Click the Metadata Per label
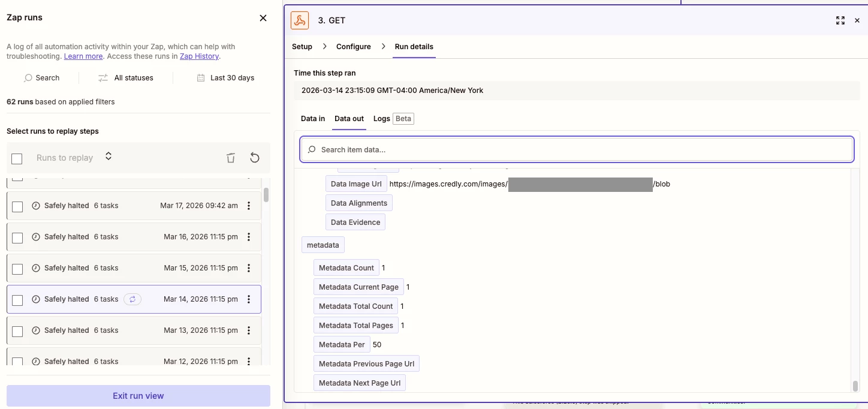Screen dimensions: 868x409 (342, 345)
